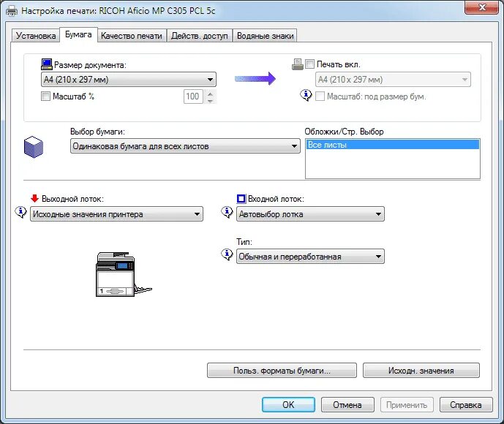The image size is (504, 424).
Task: Click the printer icon in the title bar
Action: point(12,11)
